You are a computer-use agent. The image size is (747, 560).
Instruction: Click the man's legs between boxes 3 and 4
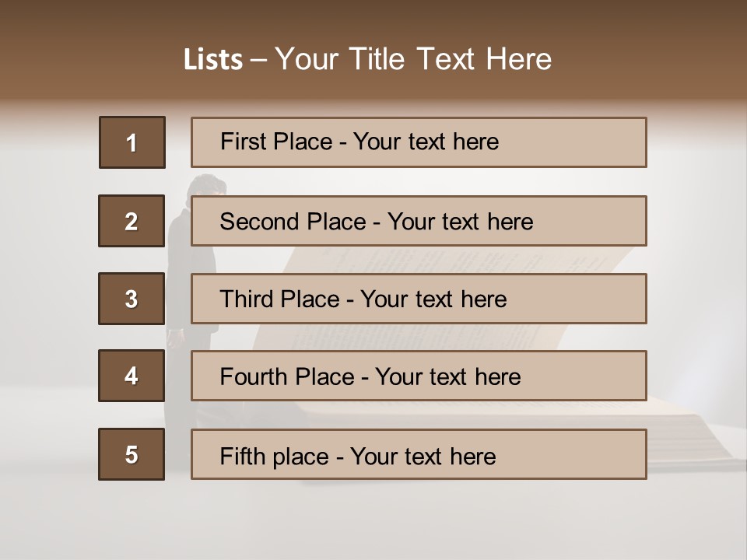[x=179, y=336]
